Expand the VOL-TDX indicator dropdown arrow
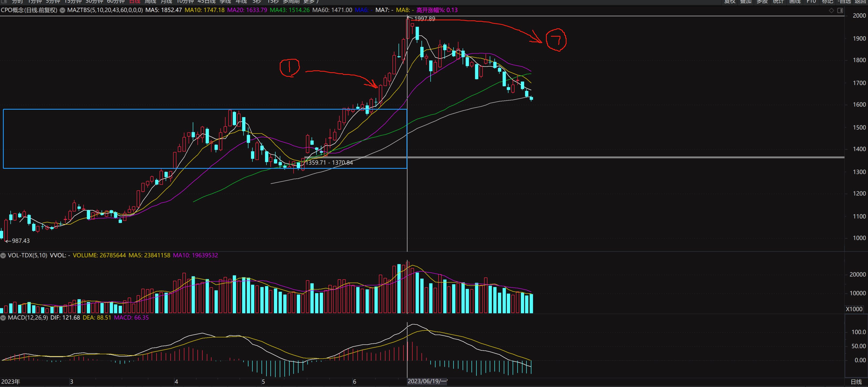The height and width of the screenshot is (387, 868). tap(3, 255)
